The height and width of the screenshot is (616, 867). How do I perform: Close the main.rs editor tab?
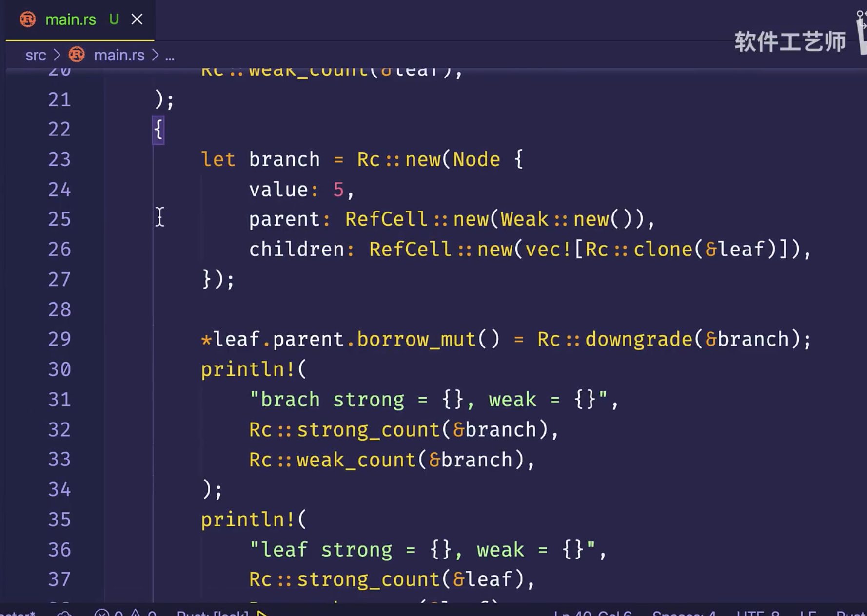(137, 19)
